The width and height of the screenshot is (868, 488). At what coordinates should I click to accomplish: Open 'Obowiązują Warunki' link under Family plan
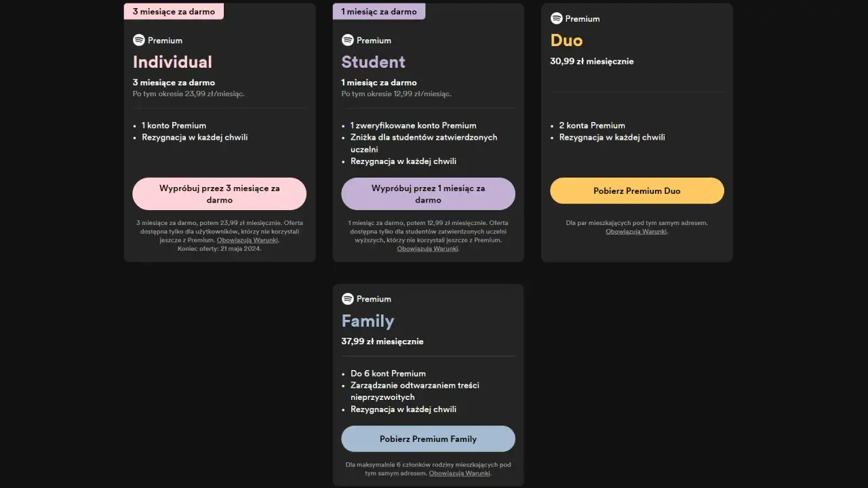(459, 473)
